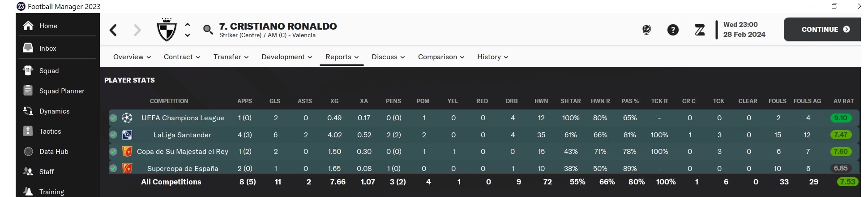Toggle the LaLiga Santander row checkmark

113,135
